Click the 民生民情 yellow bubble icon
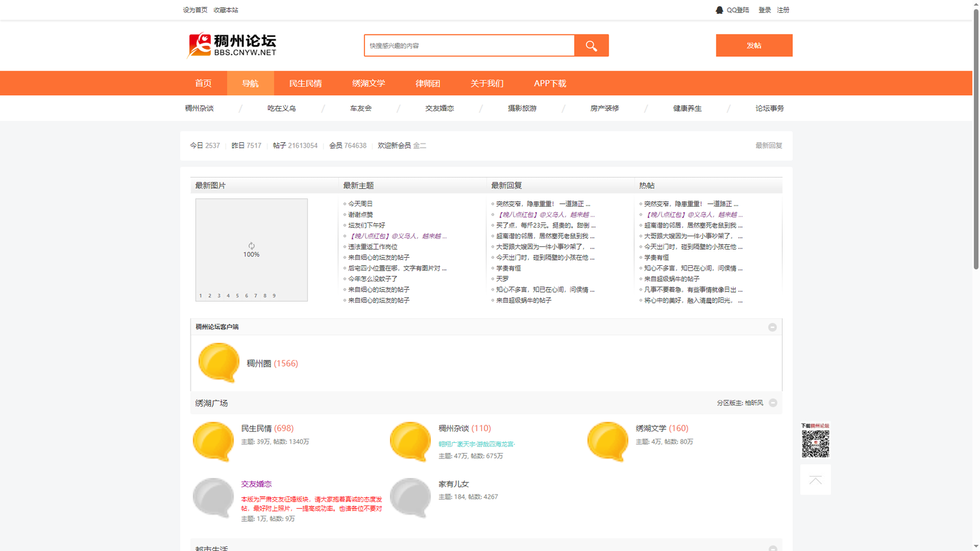This screenshot has width=980, height=551. coord(213,441)
